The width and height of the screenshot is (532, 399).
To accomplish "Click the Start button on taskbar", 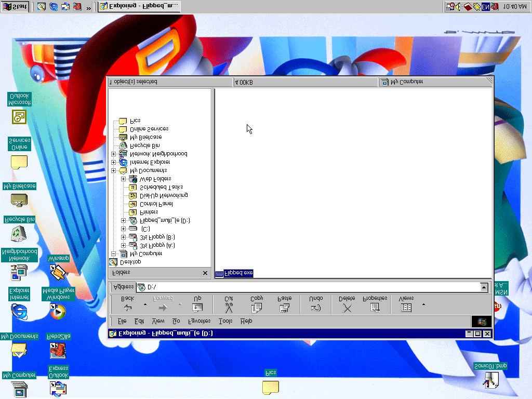I will coord(16,6).
